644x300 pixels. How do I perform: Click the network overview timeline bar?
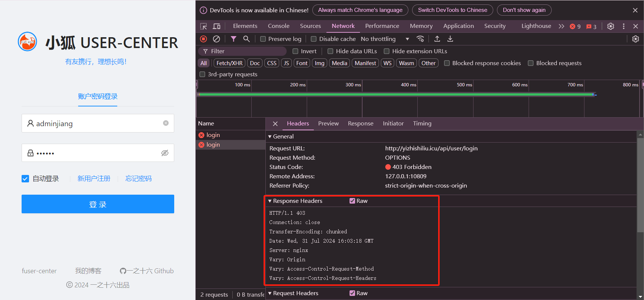(x=396, y=95)
